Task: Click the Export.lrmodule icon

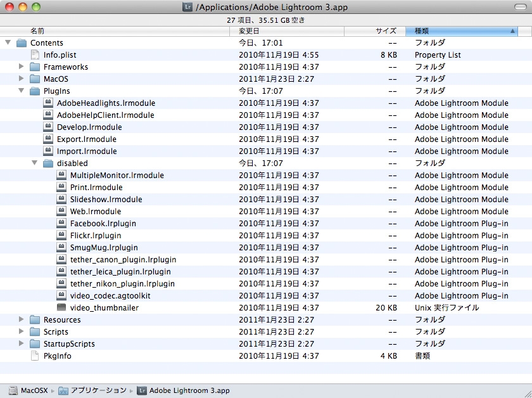Action: tap(48, 139)
